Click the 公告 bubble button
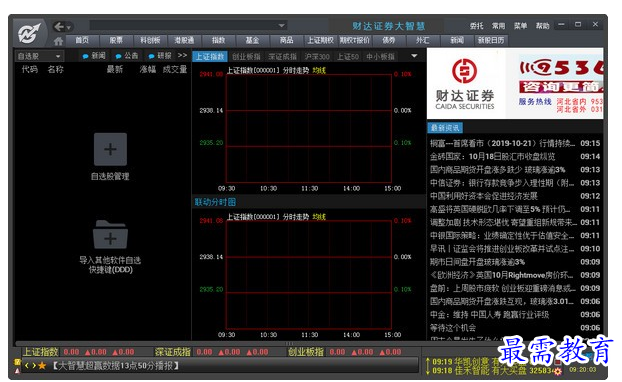622x382 pixels. (127, 56)
